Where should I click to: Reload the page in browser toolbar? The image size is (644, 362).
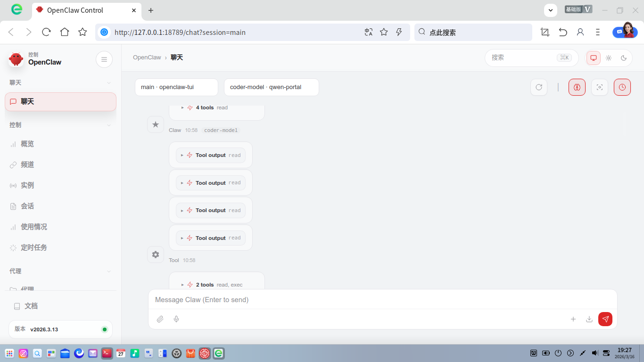point(46,32)
